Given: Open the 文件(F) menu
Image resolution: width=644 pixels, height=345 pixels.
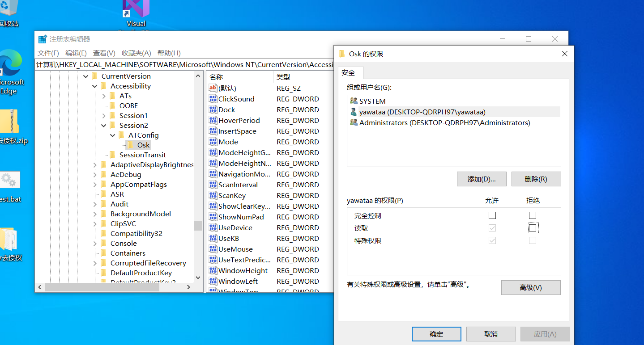Looking at the screenshot, I should 48,53.
